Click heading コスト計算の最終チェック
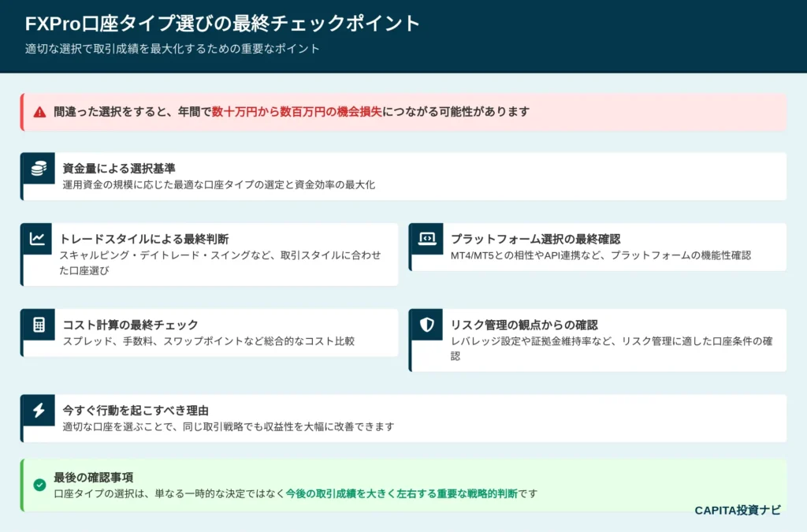The width and height of the screenshot is (807, 532). (130, 325)
